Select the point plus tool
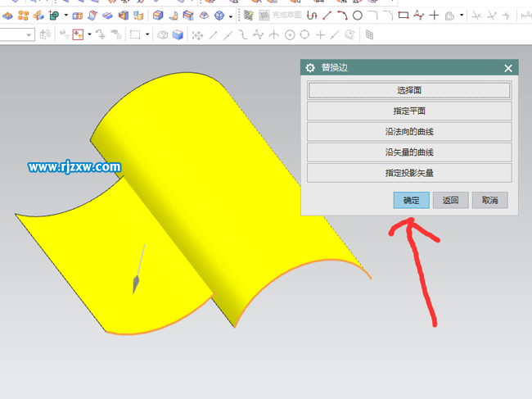The height and width of the screenshot is (399, 532). pos(435,16)
